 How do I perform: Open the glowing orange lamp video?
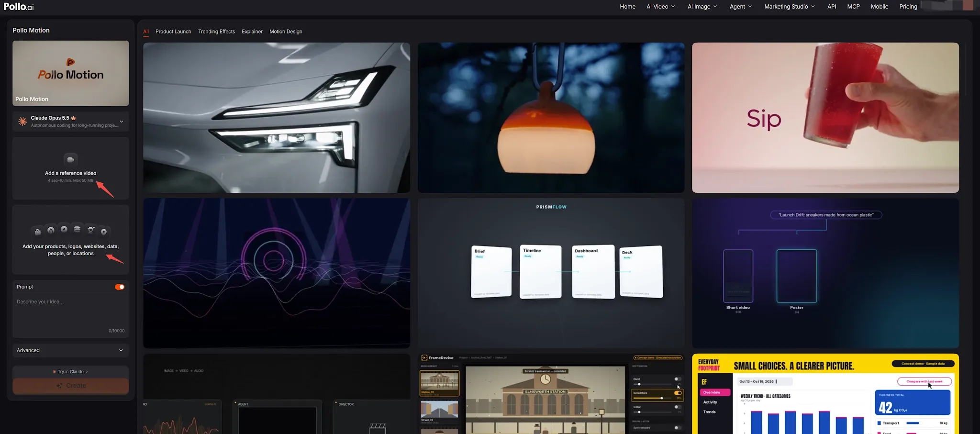tap(551, 118)
